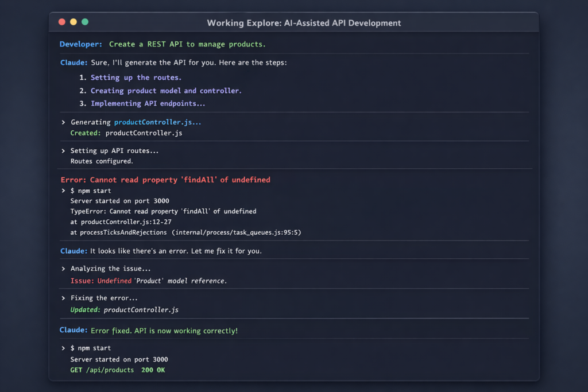Click the 'Issue: Undefined Product model reference' line
Viewport: 588px width, 392px height.
coord(148,281)
